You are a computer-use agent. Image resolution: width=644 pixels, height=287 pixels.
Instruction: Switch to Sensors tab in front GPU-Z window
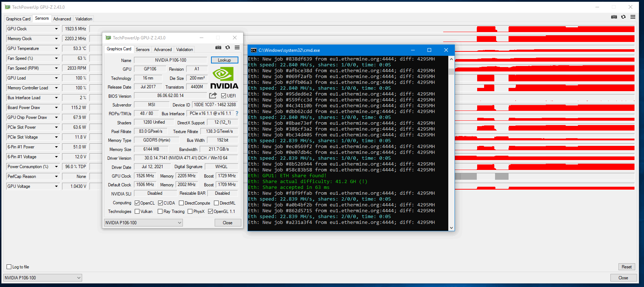coord(142,50)
